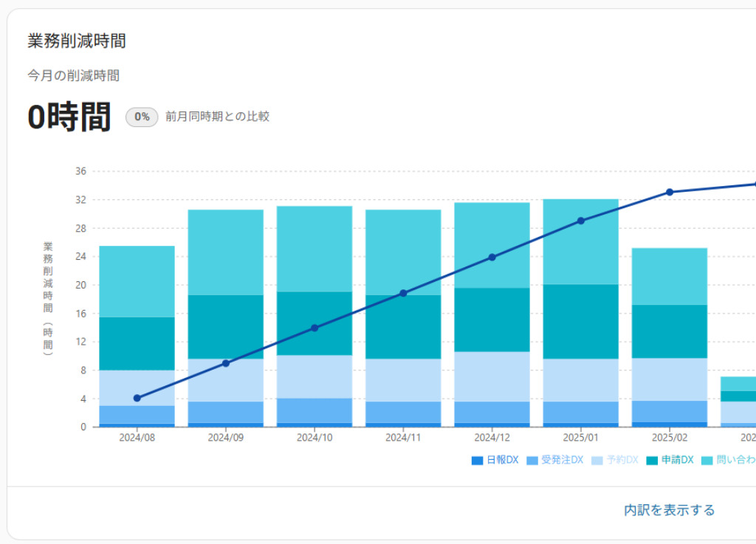This screenshot has height=544, width=756.
Task: Click the 日報DX legend color swatch
Action: 478,461
